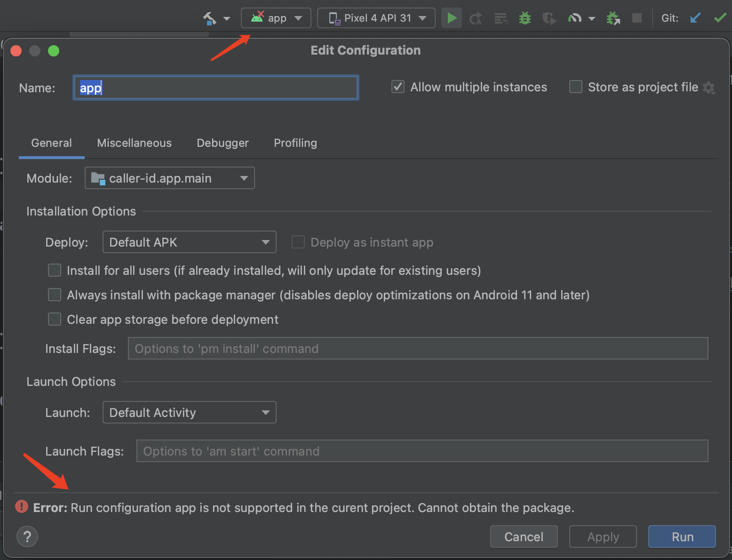Expand the Launch dropdown for Default Activity
732x560 pixels.
pos(189,412)
